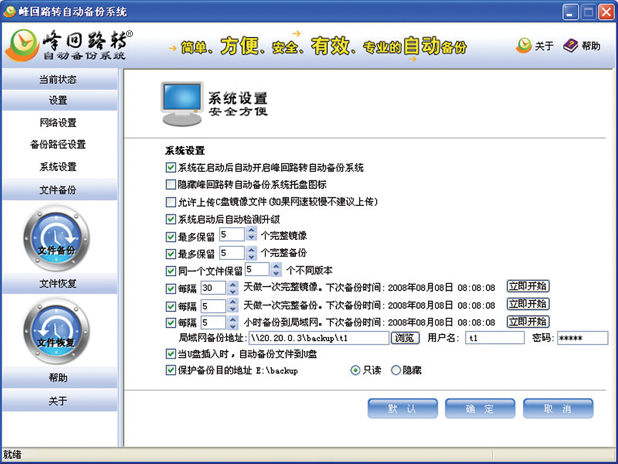Toggle 每隔5天做一次完整备份 checkbox

[x=171, y=306]
